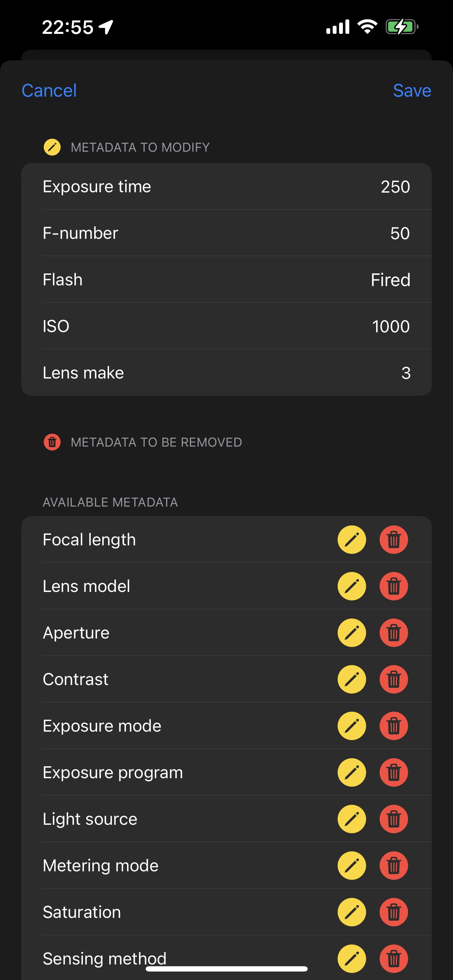Screen dimensions: 453x980
Task: Tap the edit pencil for Focal length
Action: click(352, 539)
